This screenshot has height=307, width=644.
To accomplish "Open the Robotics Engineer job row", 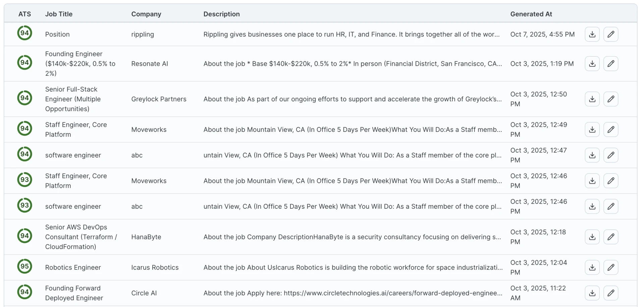I will [x=73, y=267].
